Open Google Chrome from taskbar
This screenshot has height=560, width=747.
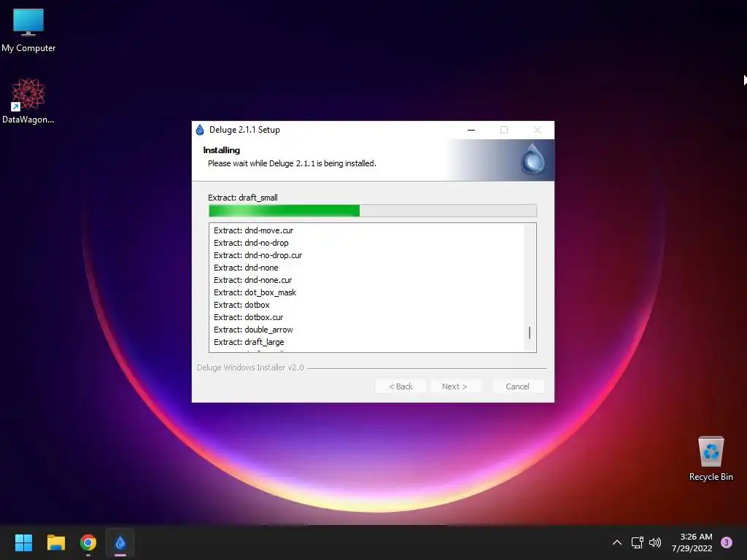pos(88,542)
